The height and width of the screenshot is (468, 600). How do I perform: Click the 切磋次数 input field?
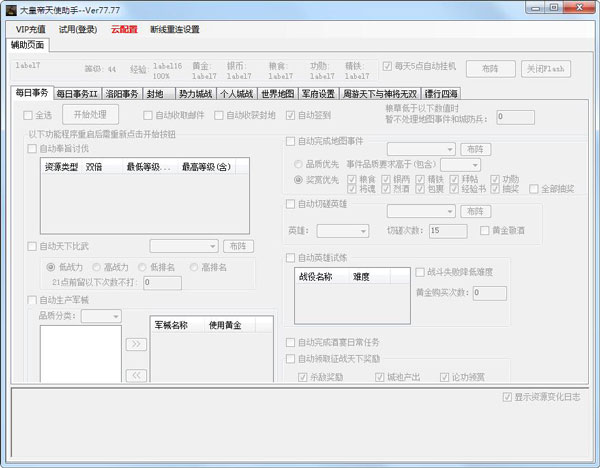point(448,231)
